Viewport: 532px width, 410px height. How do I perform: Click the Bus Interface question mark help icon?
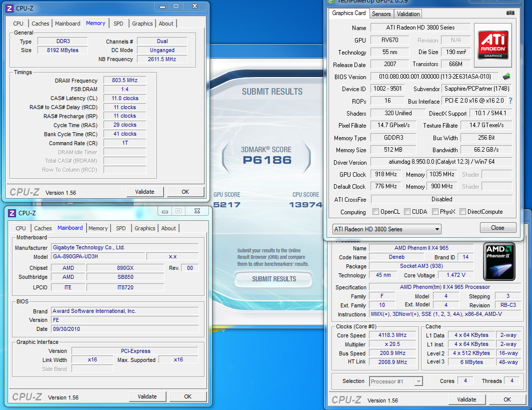click(510, 101)
